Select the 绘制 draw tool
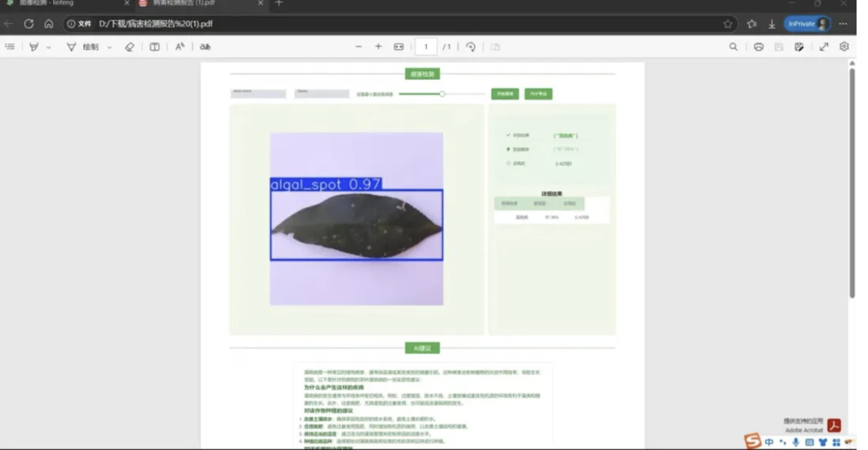 83,47
